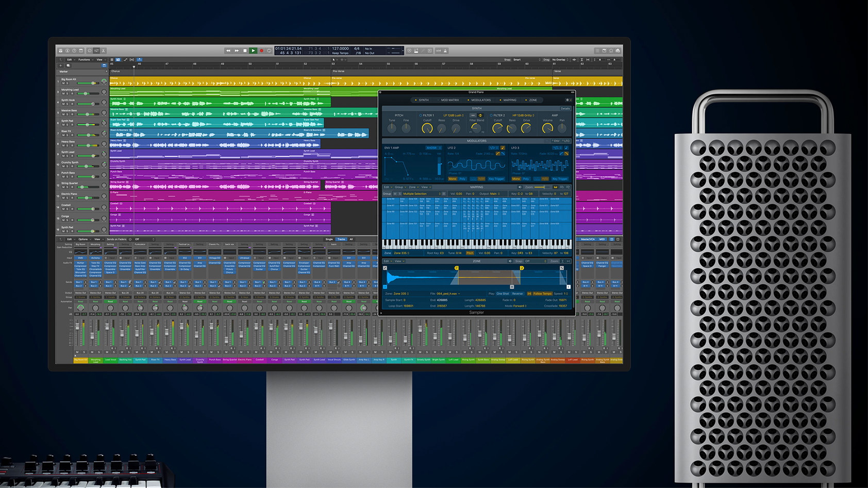
Task: Click the Details button in the Synth section
Action: [565, 108]
